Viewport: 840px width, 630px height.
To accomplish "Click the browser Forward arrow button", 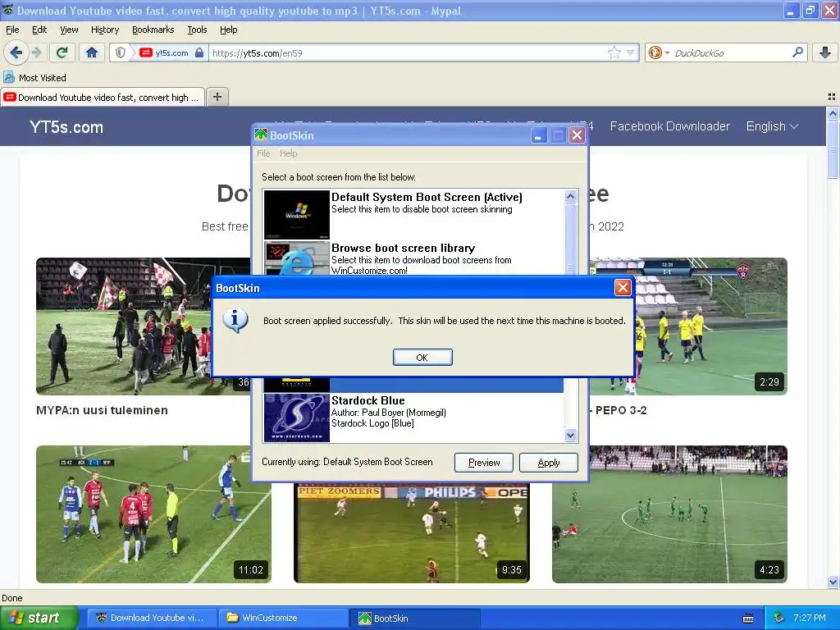I will click(36, 52).
